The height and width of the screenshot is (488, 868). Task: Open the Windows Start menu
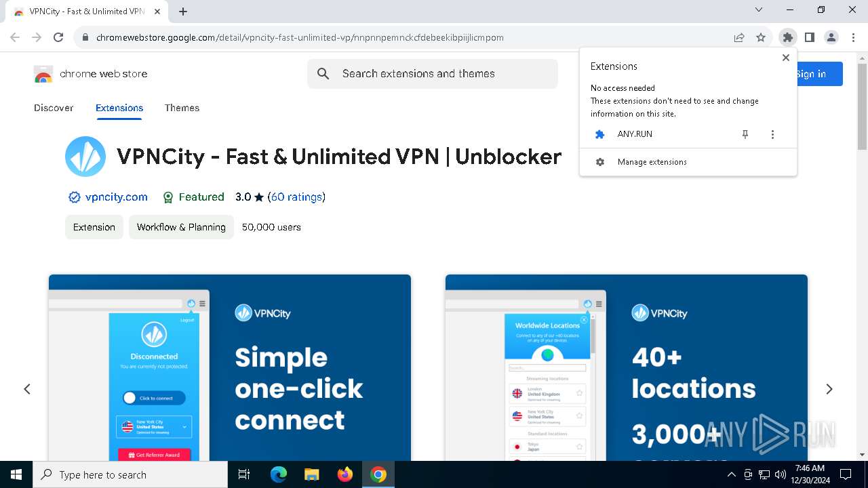click(16, 474)
